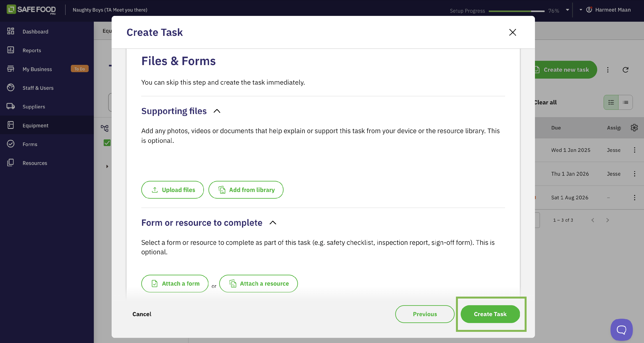Screen dimensions: 644x343
Task: Toggle the green checkbox in the task table
Action: click(x=107, y=143)
